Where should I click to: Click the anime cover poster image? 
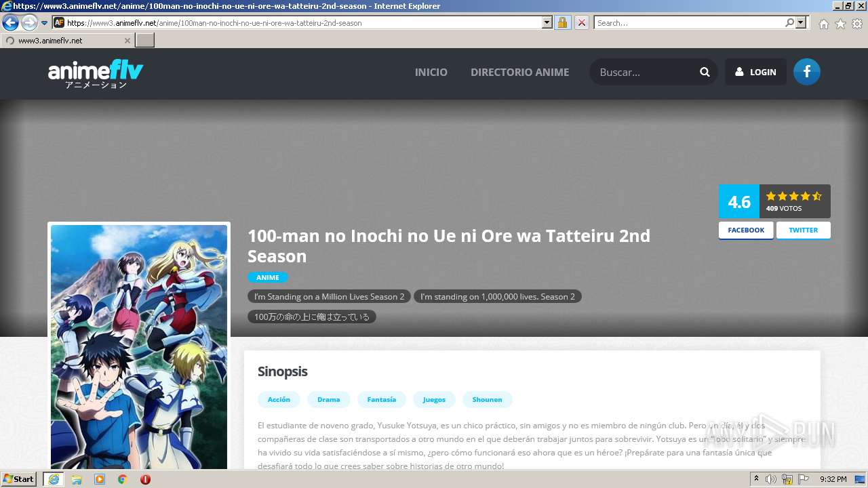tap(139, 347)
